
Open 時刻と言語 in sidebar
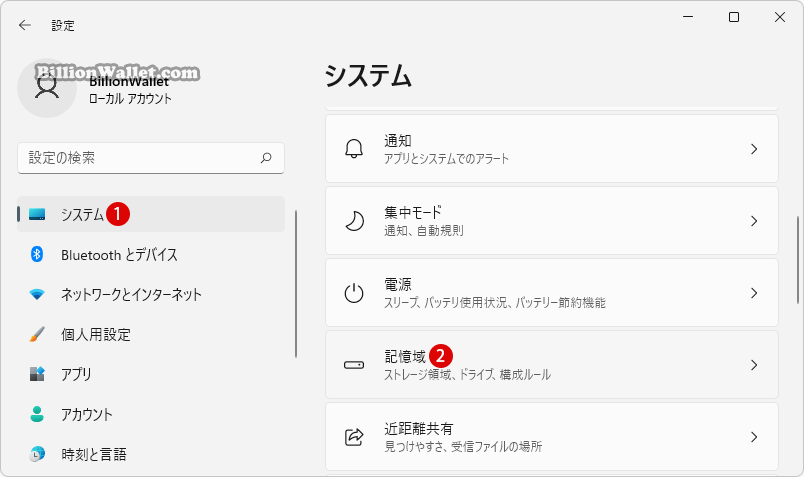coord(151,454)
